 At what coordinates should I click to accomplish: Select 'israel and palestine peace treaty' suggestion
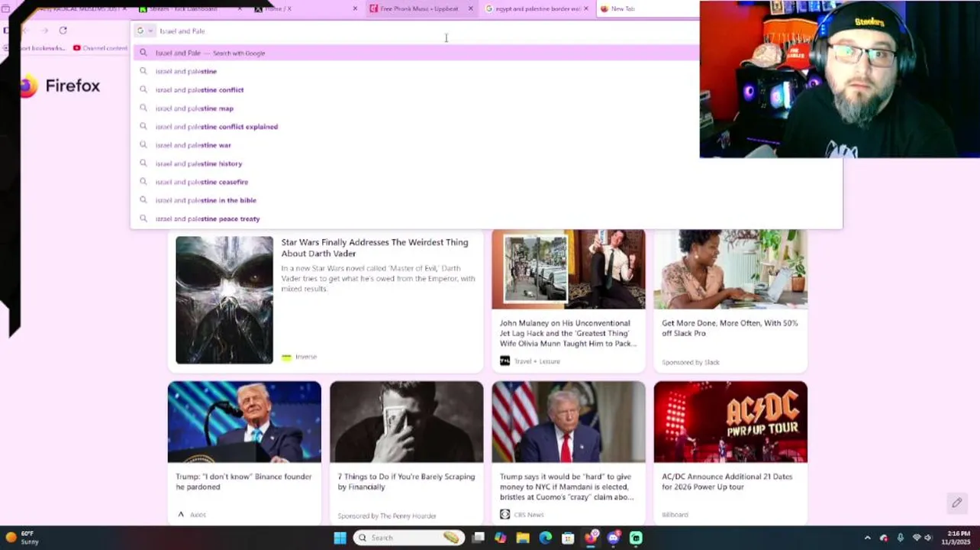(x=207, y=218)
